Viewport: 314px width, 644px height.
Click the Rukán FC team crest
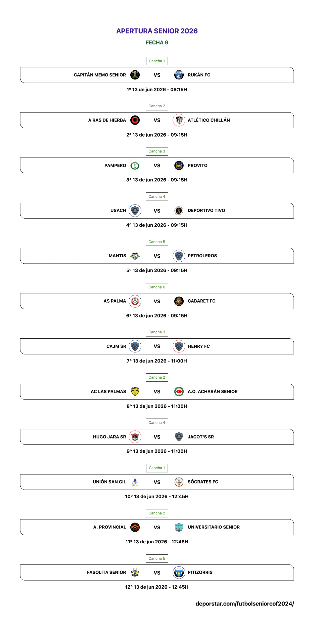tap(179, 75)
